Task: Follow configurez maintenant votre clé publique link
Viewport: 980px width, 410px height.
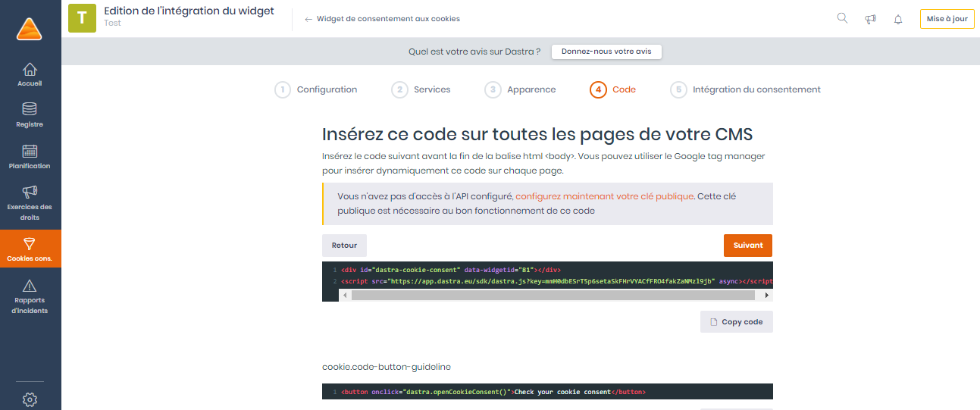Action: (604, 196)
